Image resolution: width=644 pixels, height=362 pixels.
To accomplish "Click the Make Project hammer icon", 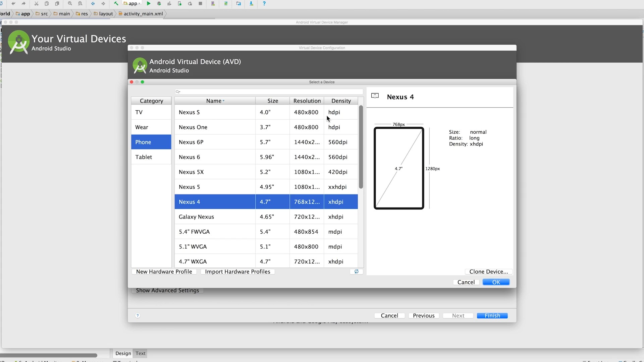I will (116, 4).
